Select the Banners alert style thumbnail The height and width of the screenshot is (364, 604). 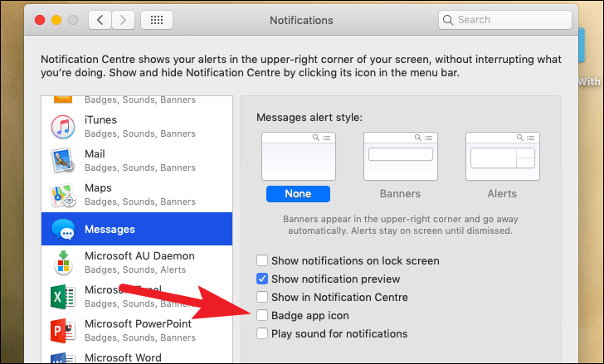[401, 156]
